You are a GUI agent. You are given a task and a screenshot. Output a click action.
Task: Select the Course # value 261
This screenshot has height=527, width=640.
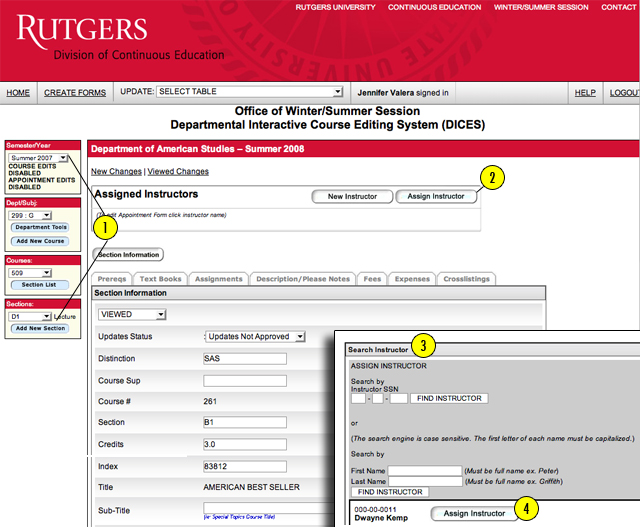click(x=210, y=401)
